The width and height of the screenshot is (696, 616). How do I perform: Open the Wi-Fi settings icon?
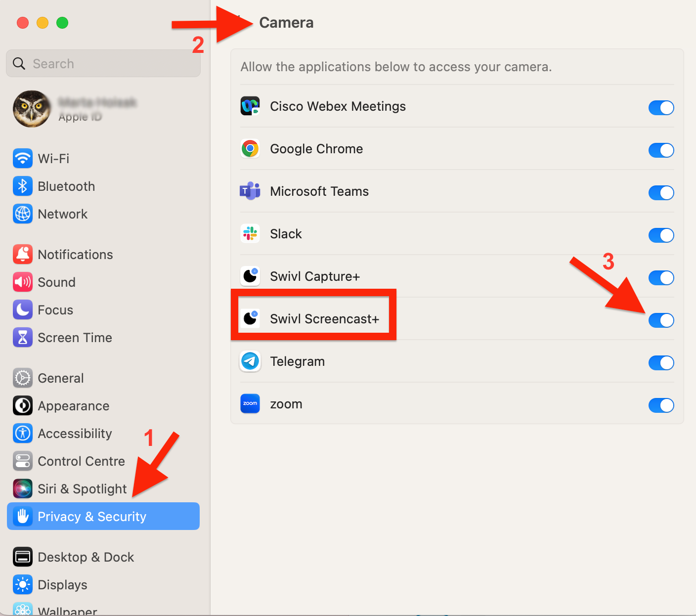coord(23,159)
